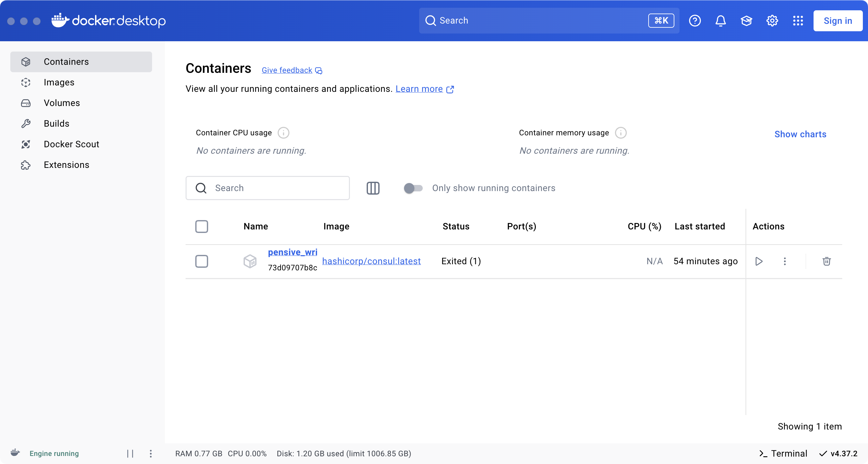
Task: Sort by the Name column header
Action: click(x=256, y=227)
